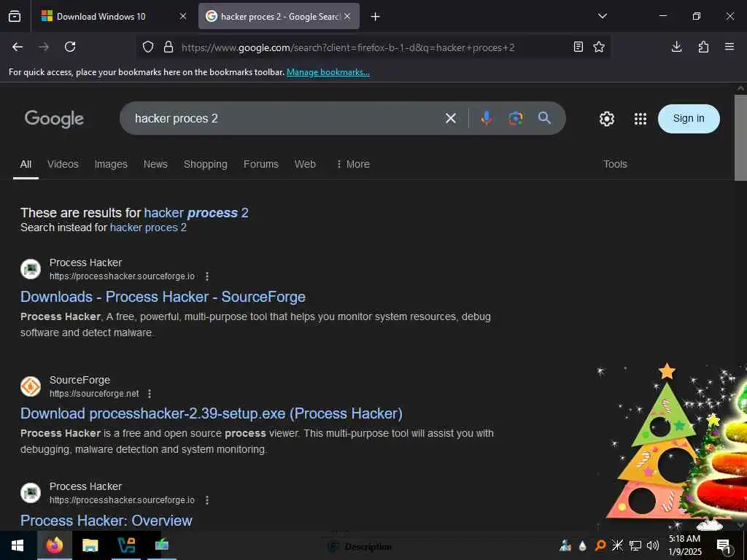
Task: Reload the current Google page
Action: (70, 47)
